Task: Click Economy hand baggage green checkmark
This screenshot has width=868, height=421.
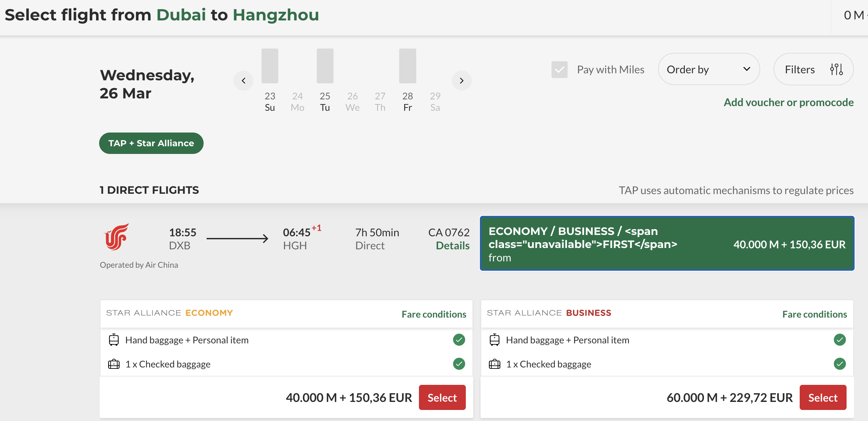Action: coord(459,340)
